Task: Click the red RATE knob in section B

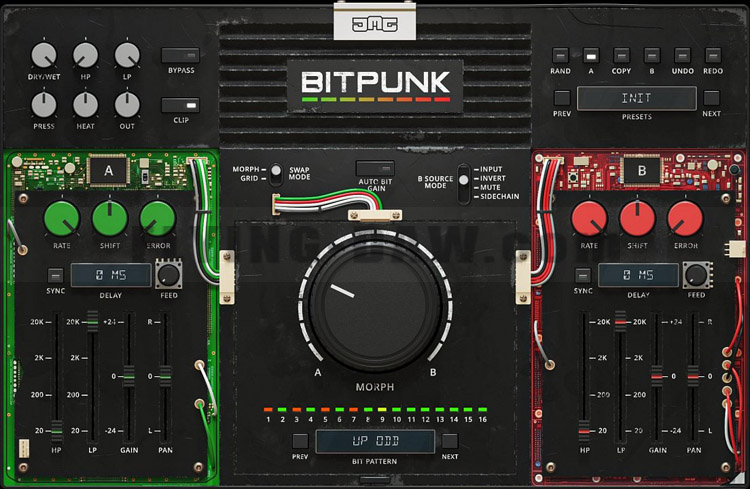Action: 589,219
